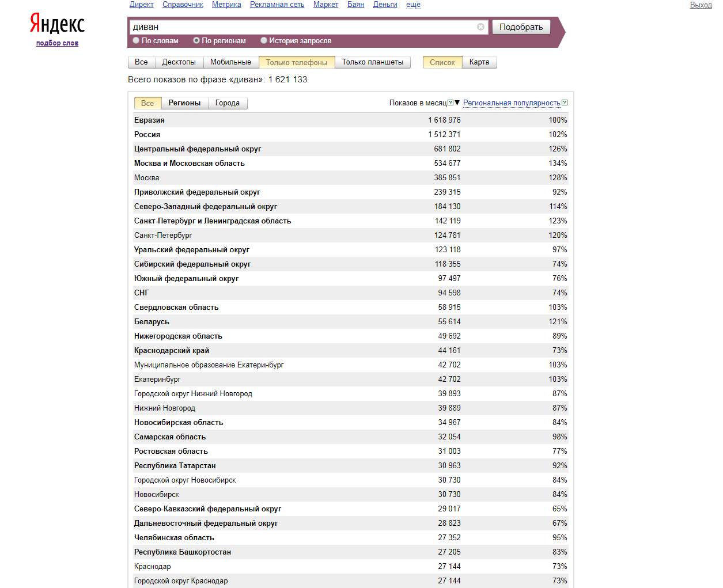The width and height of the screenshot is (723, 588).
Task: Open the Маркет link
Action: click(x=326, y=5)
